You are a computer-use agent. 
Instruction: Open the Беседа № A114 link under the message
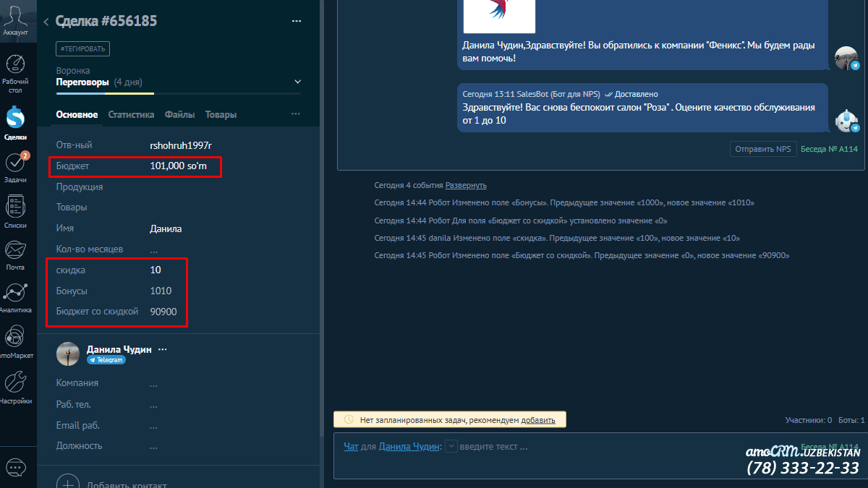pos(829,149)
